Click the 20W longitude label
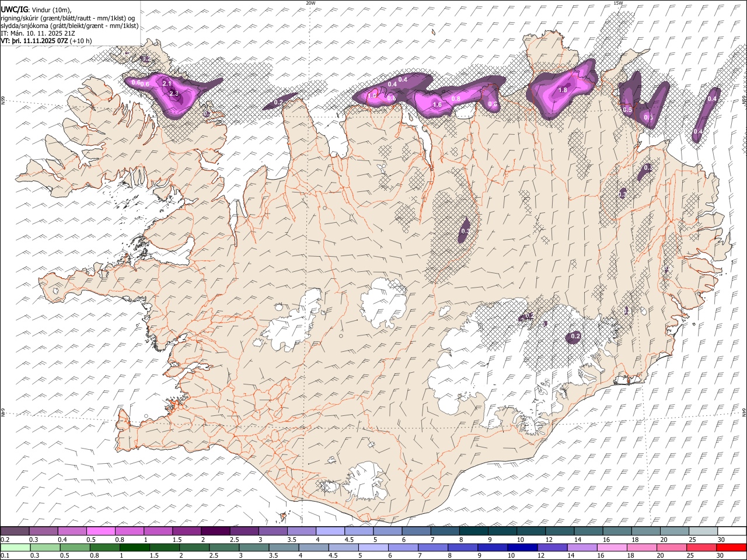 click(310, 3)
